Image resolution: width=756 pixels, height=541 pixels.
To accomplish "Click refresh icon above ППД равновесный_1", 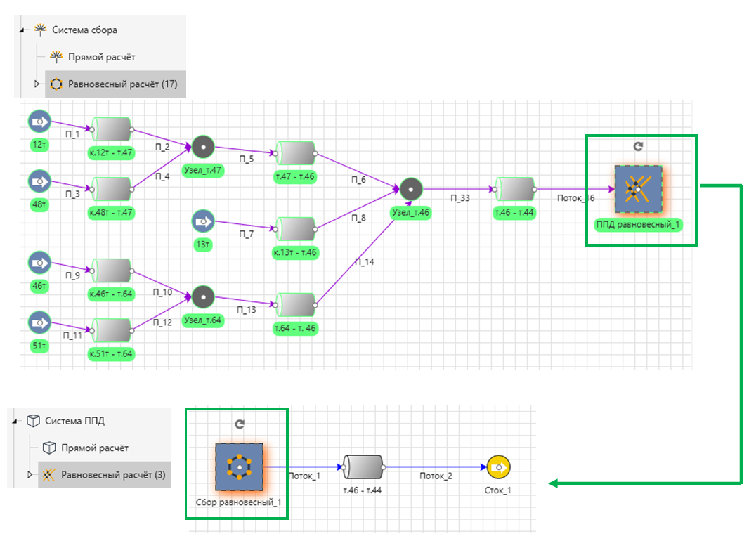I will (x=638, y=146).
